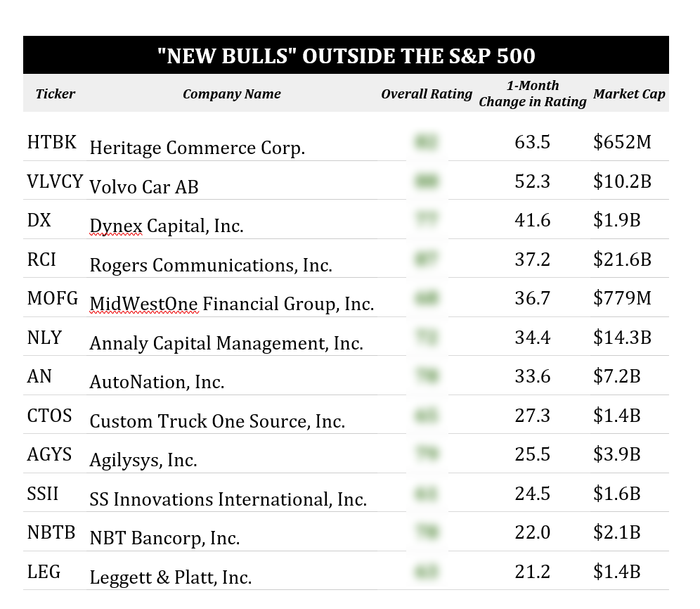Click NBT Bancorp's $2.1B market cap
Viewport: 700px width, 609px height.
616,533
